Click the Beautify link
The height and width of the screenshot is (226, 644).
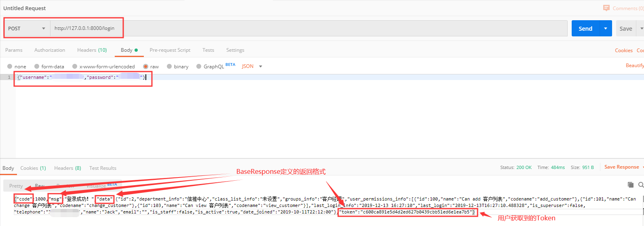click(635, 65)
